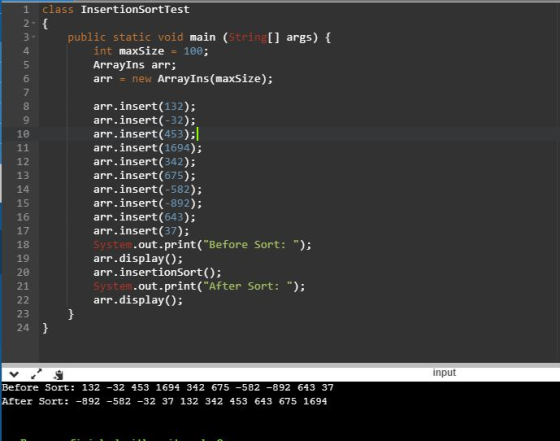Click on 'arr.insertionSort();' call
Viewport: 560px width, 441px height.
coord(157,272)
